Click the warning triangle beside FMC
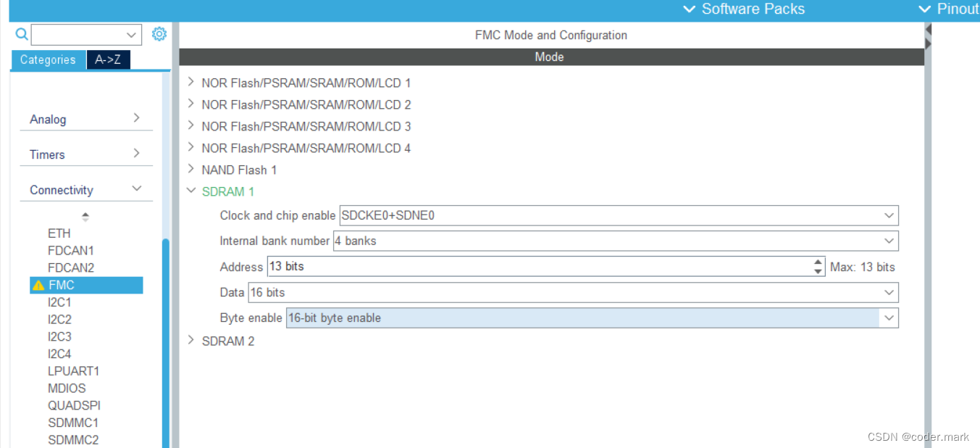 tap(38, 285)
